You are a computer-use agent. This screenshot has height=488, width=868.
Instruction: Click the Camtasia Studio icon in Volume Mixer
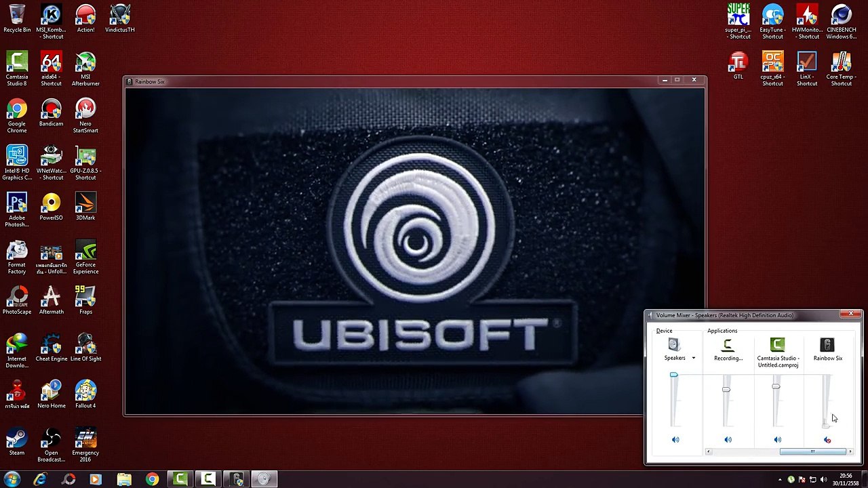point(777,345)
